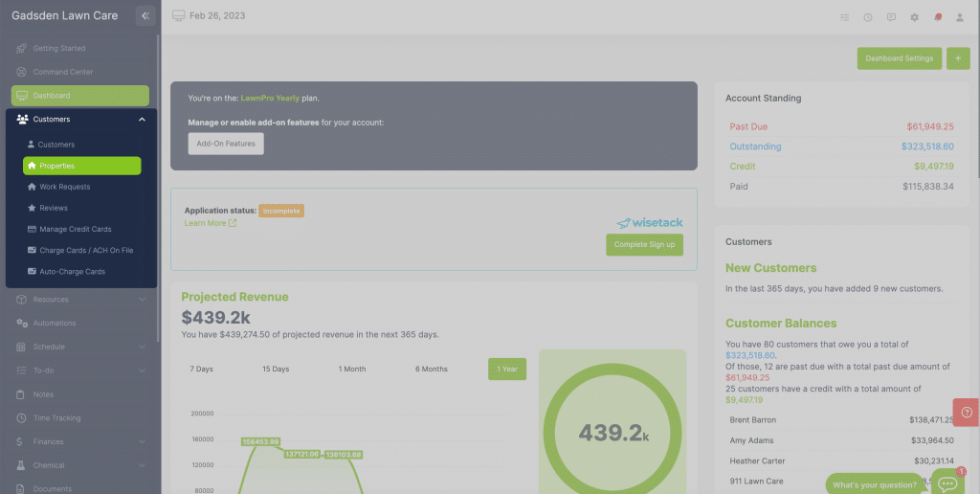This screenshot has height=494, width=980.
Task: Click the clock icon in top bar
Action: coord(868,17)
